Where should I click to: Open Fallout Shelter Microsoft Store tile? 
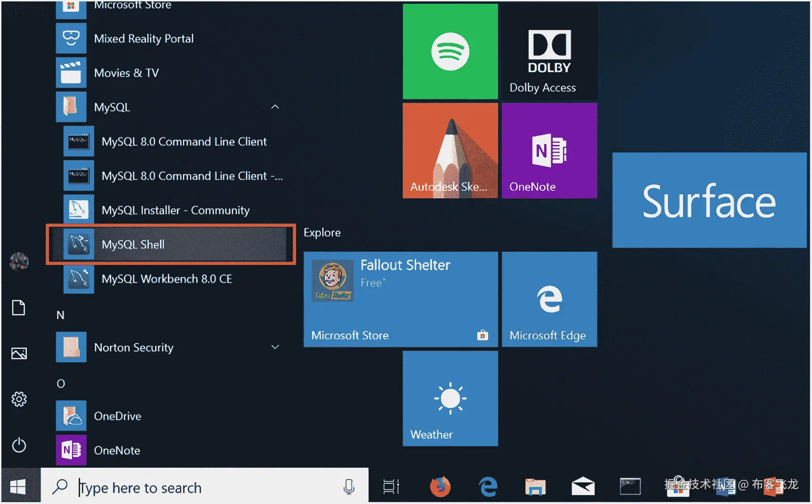[x=401, y=299]
